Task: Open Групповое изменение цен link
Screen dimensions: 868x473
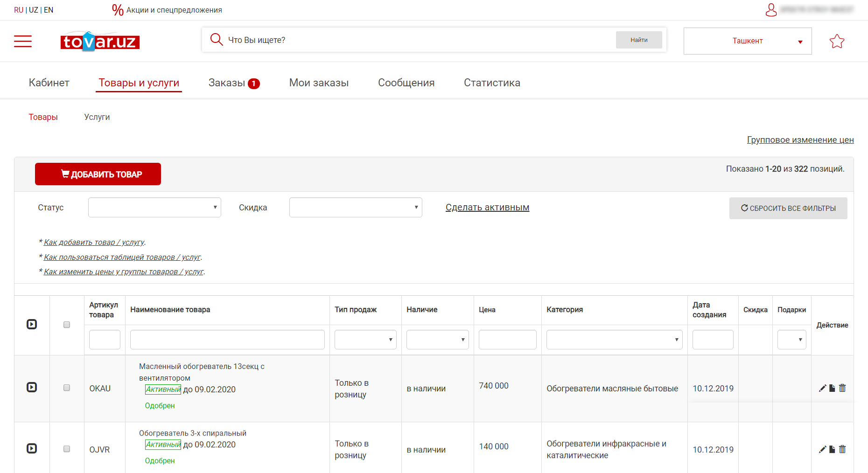Action: 800,140
